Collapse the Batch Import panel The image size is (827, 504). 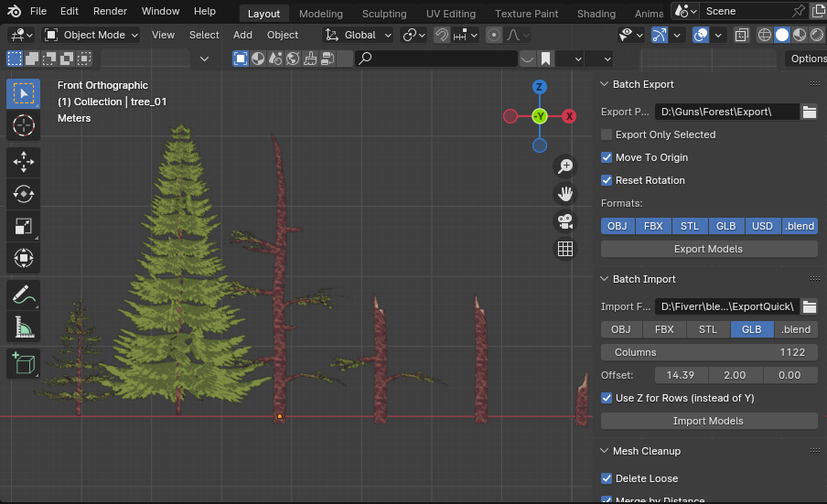coord(605,279)
